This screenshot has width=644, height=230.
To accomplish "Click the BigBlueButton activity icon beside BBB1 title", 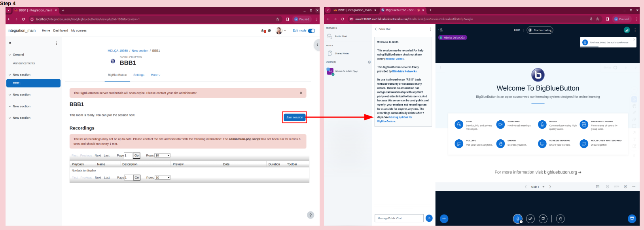I will coord(113,61).
